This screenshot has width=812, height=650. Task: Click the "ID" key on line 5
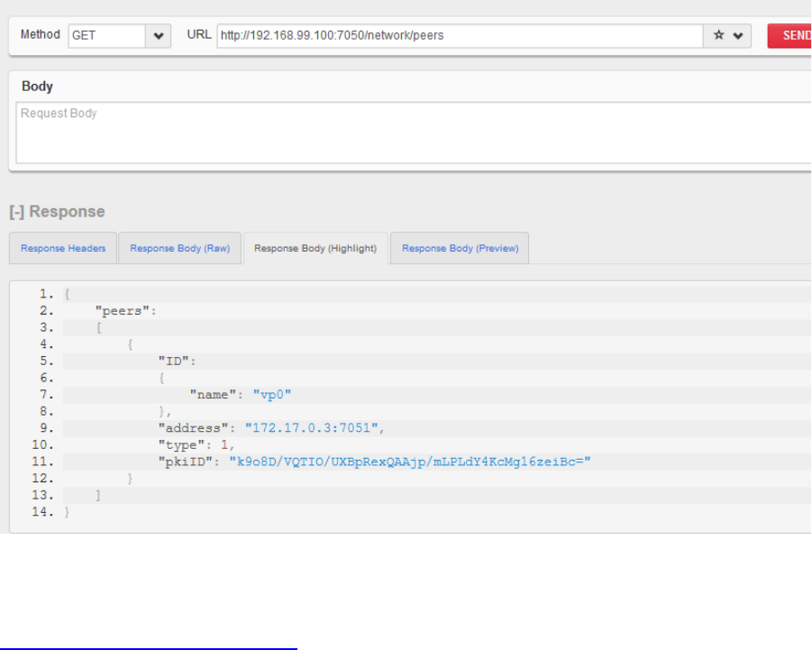[x=173, y=361]
